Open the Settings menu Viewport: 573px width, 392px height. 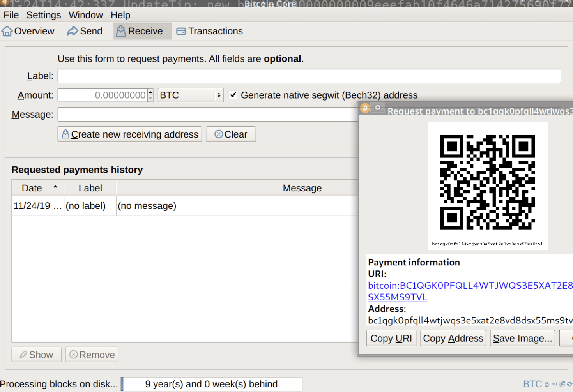[x=44, y=15]
